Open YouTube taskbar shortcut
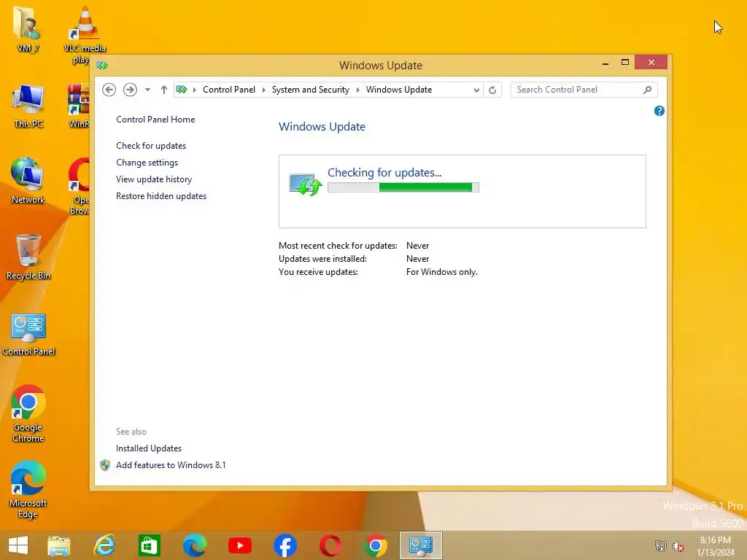Viewport: 747px width, 560px height. pyautogui.click(x=240, y=545)
